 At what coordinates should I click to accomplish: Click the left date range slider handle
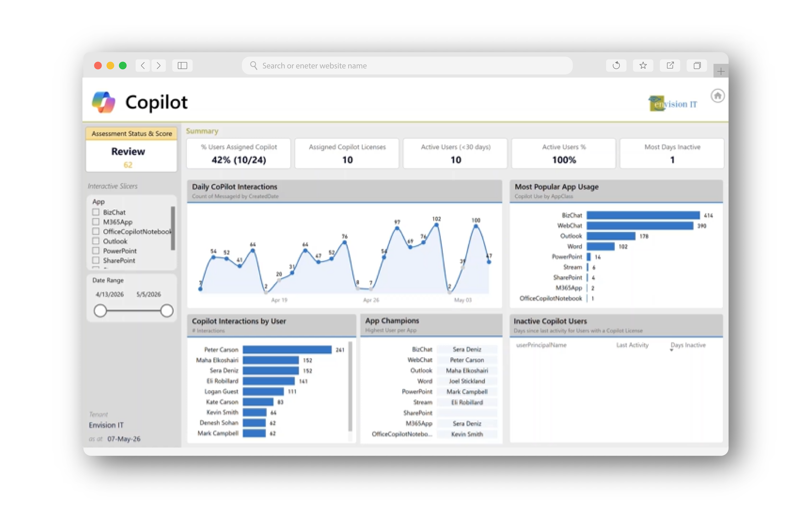[x=100, y=311]
